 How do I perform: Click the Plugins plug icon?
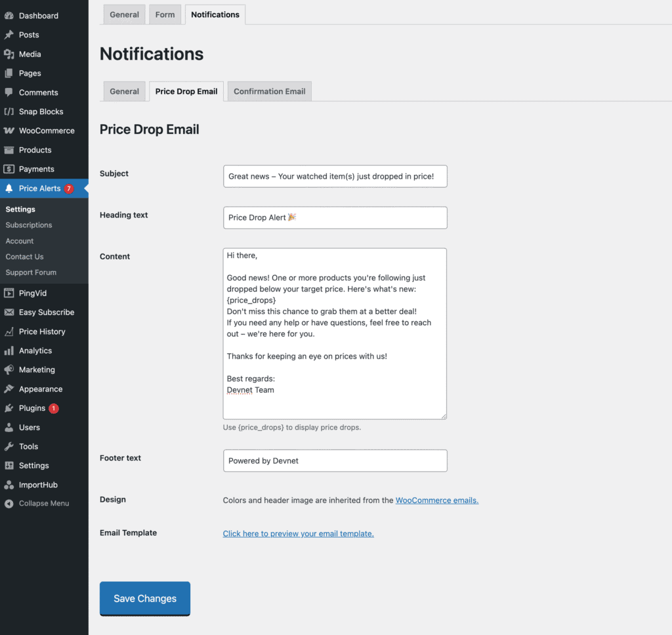(9, 408)
